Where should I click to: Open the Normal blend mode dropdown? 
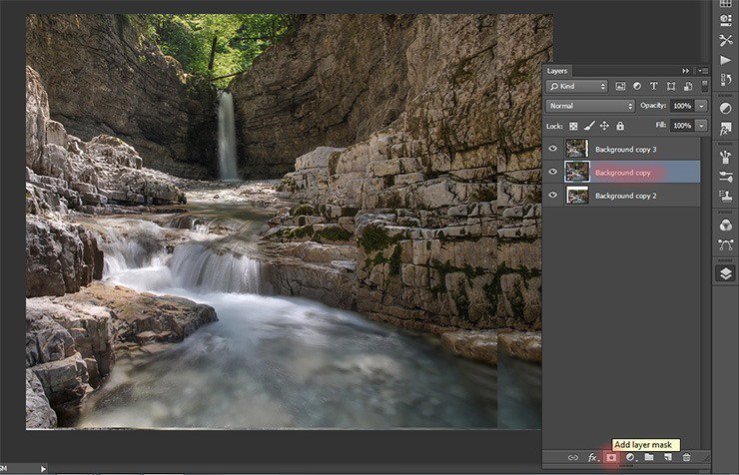590,105
